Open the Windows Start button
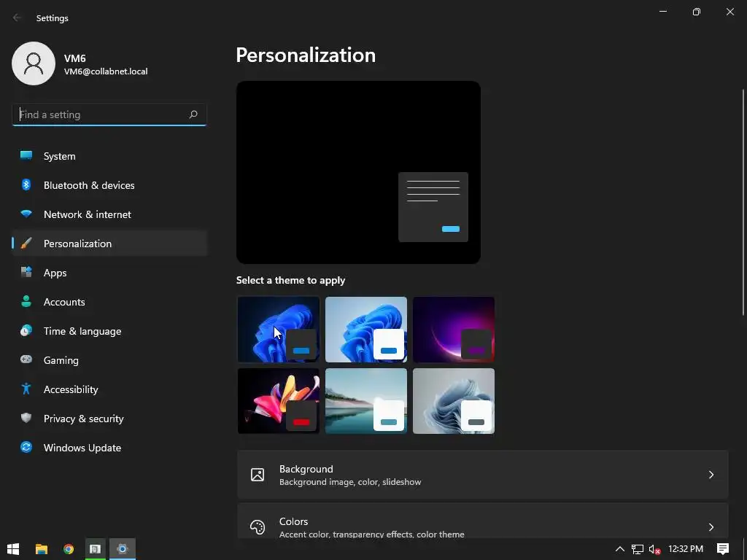Viewport: 747px width, 560px height. point(13,549)
